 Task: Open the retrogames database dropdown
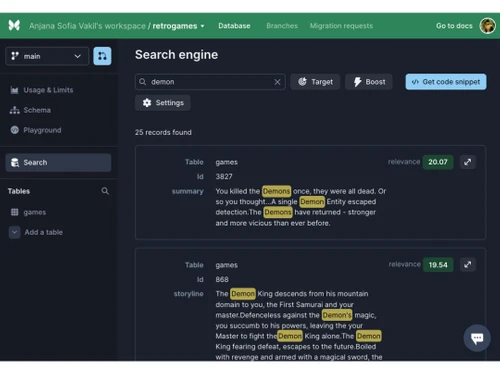point(178,26)
